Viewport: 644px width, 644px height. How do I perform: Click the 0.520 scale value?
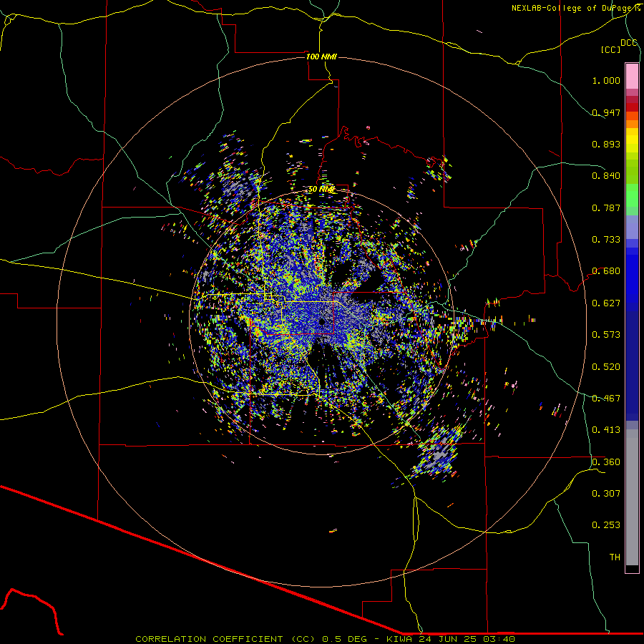click(x=606, y=367)
